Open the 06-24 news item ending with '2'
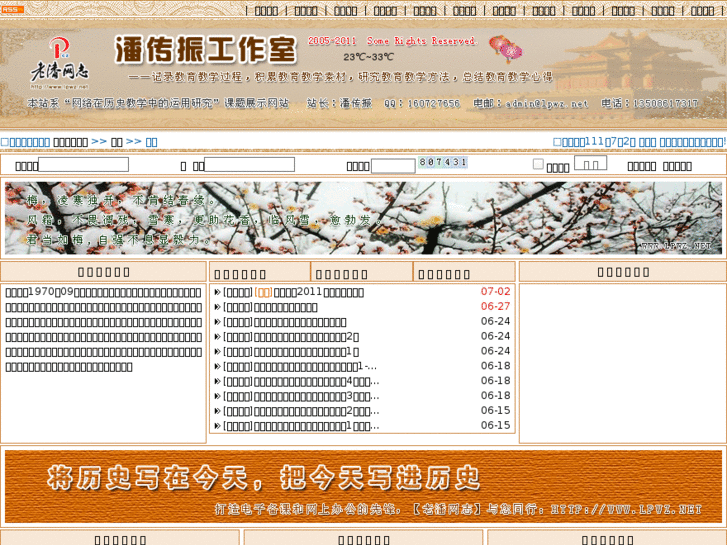The image size is (727, 545). click(306, 337)
